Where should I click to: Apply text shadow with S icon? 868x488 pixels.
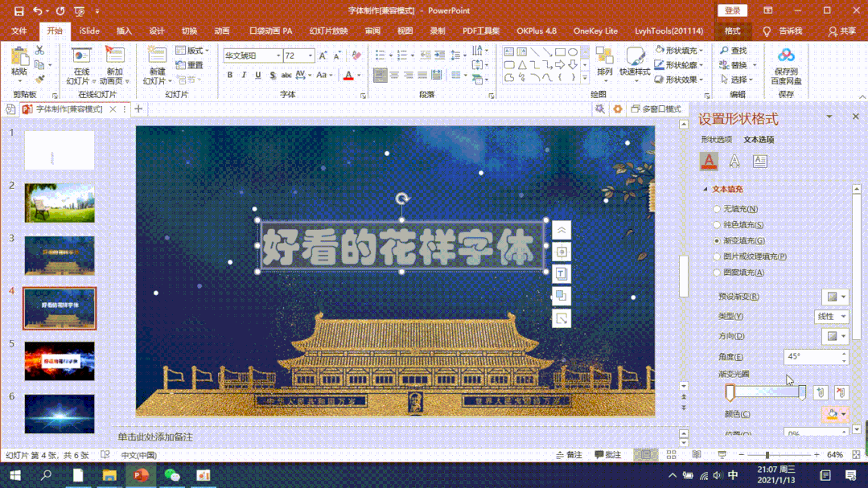273,76
